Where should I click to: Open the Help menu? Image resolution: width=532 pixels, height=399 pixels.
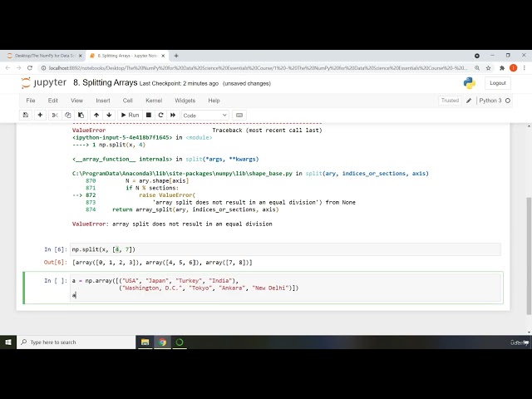coord(214,101)
